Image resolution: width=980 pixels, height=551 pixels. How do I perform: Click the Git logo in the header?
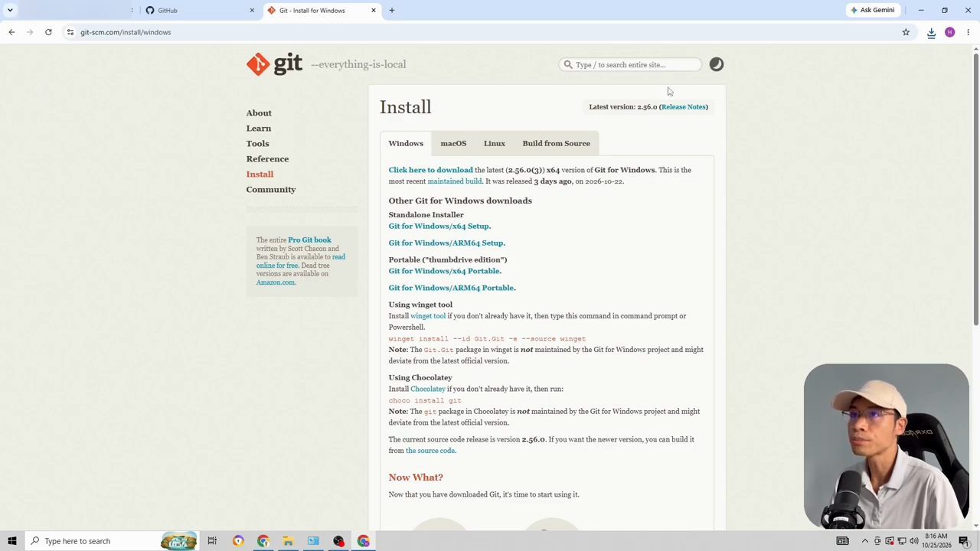[x=274, y=64]
